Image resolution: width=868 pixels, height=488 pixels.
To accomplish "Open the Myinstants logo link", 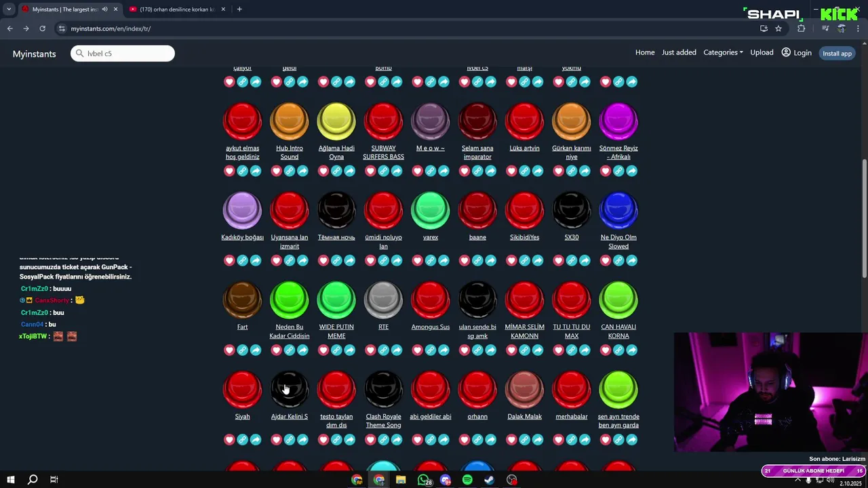I will pos(34,54).
